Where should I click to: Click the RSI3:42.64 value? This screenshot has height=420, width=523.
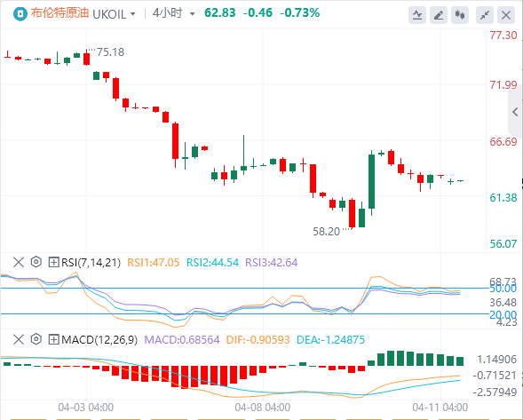(271, 263)
